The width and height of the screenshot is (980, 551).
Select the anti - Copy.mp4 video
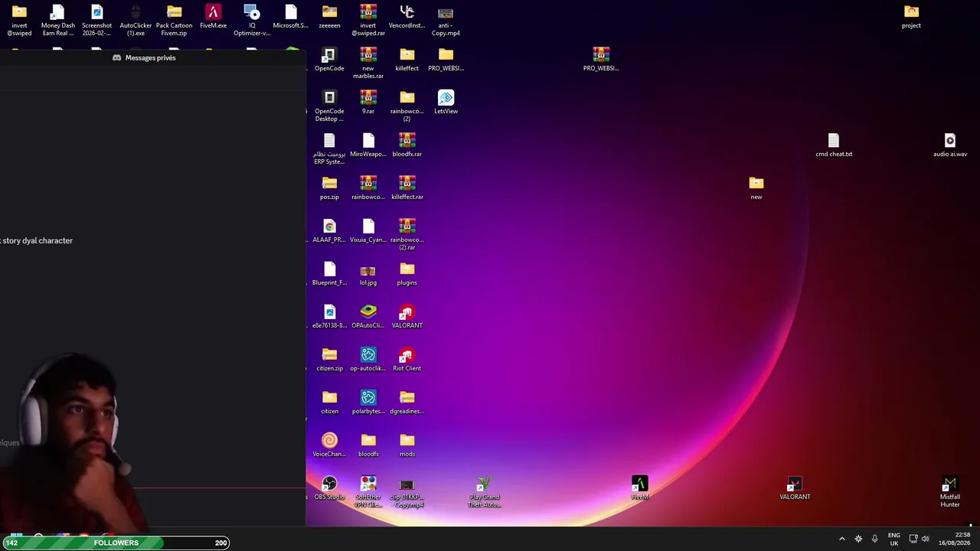point(446,21)
